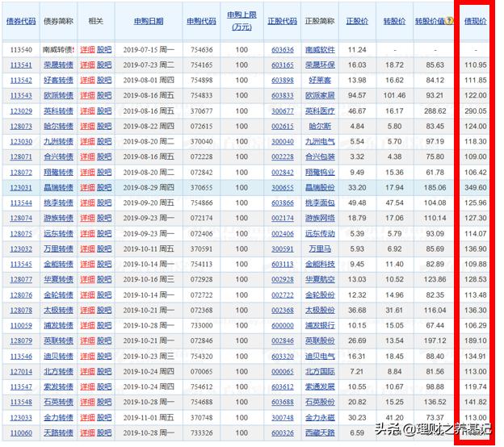Viewport: 504px width, 447px height.
Task: Open stock code 002846 link
Action: coord(283,340)
